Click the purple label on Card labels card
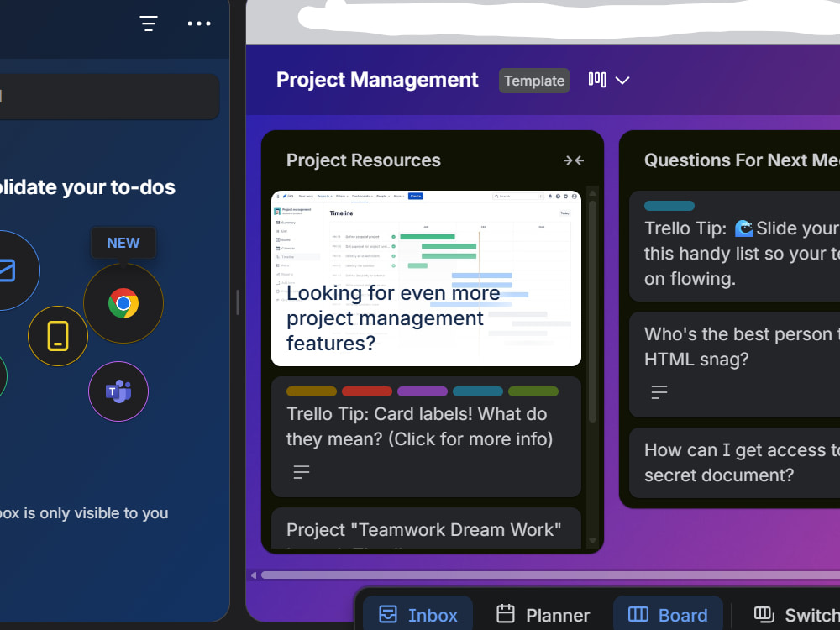The image size is (840, 630). (423, 391)
